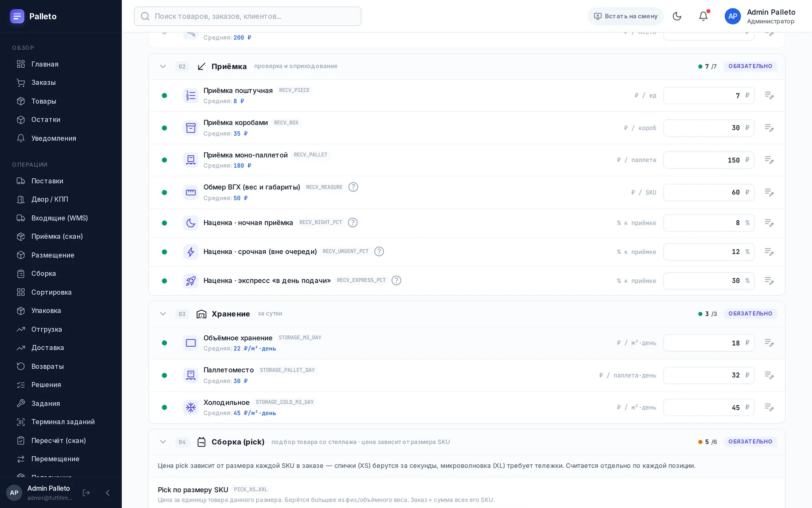This screenshot has height=508, width=812.
Task: Click PICK_XS_XXL code label
Action: (250, 489)
